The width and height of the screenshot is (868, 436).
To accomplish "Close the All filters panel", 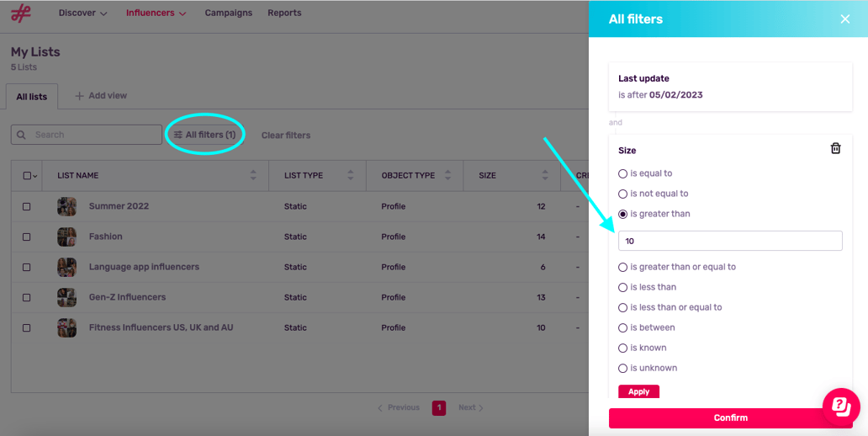I will [x=845, y=19].
